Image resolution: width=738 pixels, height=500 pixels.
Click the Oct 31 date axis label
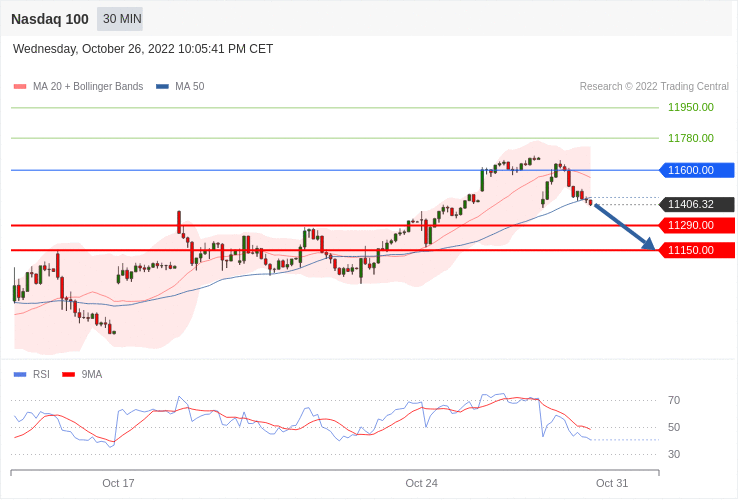[612, 484]
